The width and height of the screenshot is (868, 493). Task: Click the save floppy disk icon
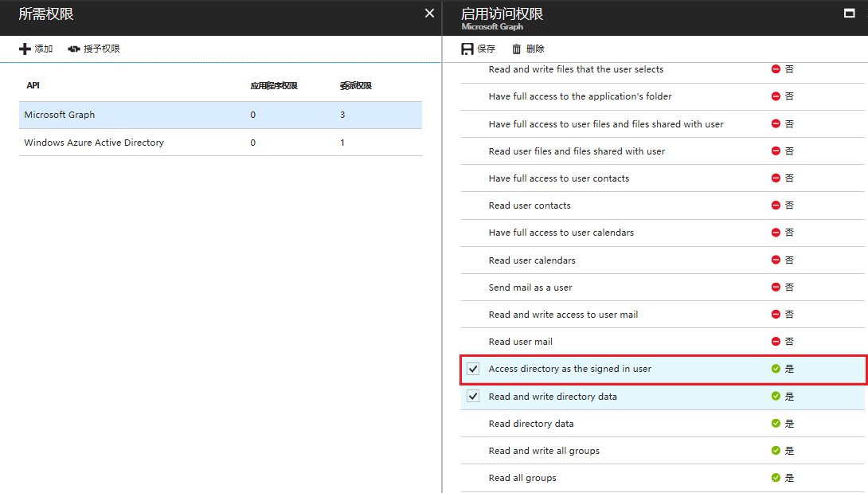(x=467, y=49)
